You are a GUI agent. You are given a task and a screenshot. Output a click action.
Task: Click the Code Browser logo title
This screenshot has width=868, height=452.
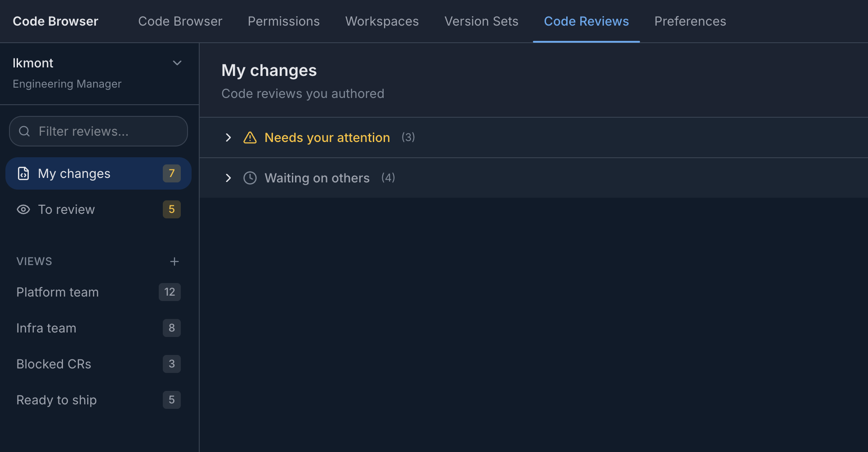(x=55, y=21)
